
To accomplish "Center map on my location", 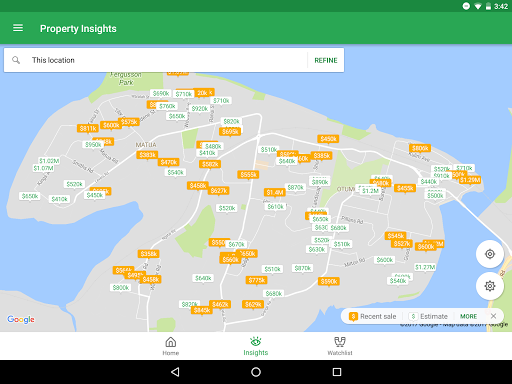I will pyautogui.click(x=490, y=254).
